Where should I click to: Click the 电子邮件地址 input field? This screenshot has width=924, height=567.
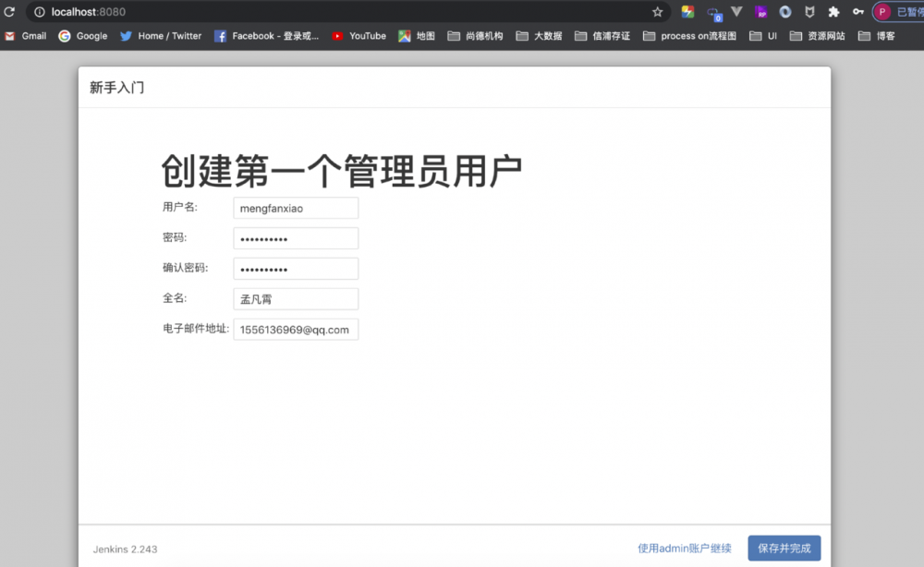tap(296, 329)
